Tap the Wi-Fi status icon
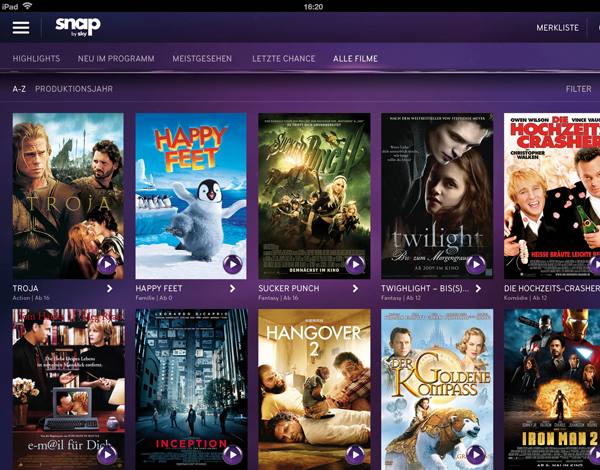 coord(27,6)
